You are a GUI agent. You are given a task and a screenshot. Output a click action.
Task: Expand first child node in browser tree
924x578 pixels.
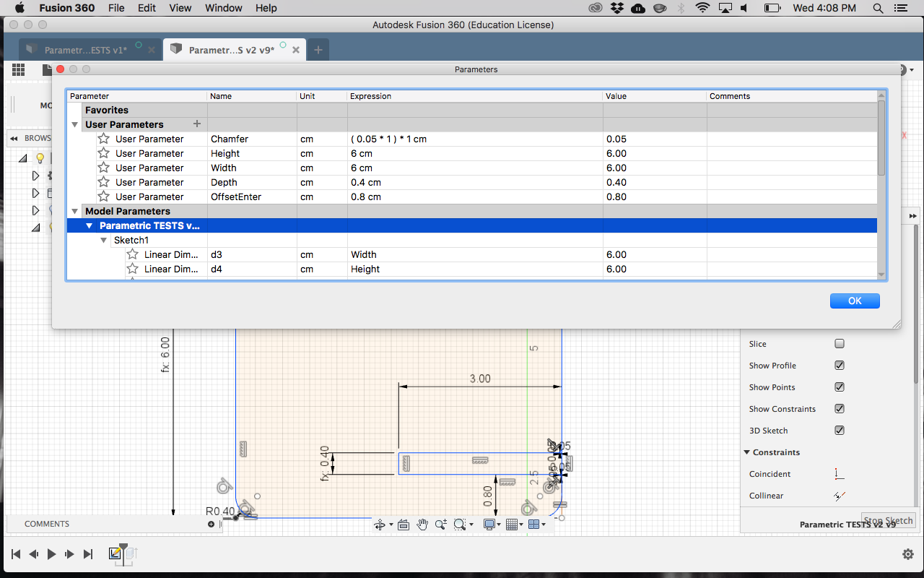point(35,176)
